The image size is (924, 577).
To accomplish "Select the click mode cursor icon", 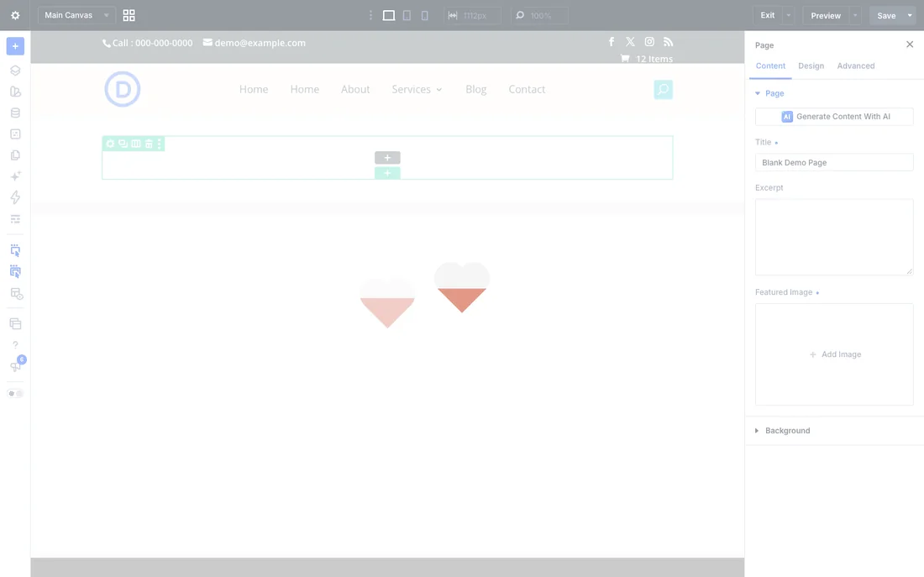I will pyautogui.click(x=15, y=250).
